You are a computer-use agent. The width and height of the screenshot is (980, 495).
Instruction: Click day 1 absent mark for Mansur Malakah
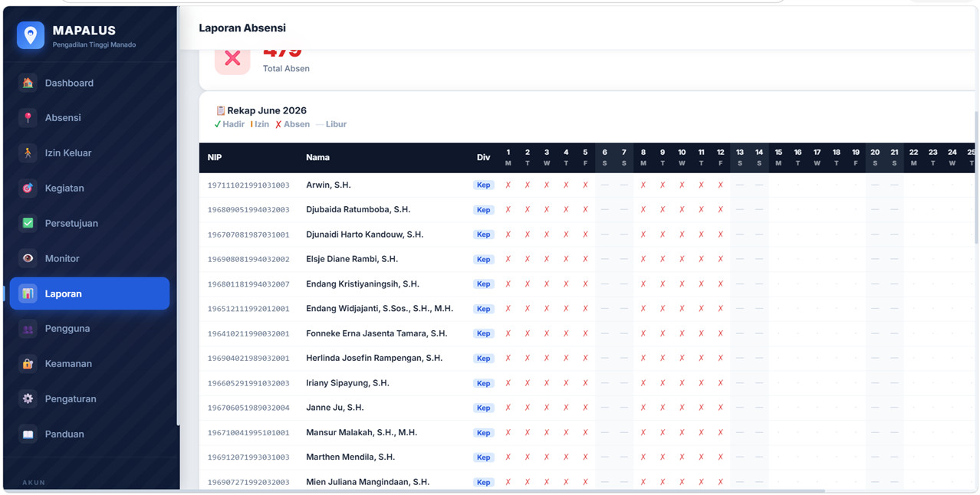pos(508,433)
